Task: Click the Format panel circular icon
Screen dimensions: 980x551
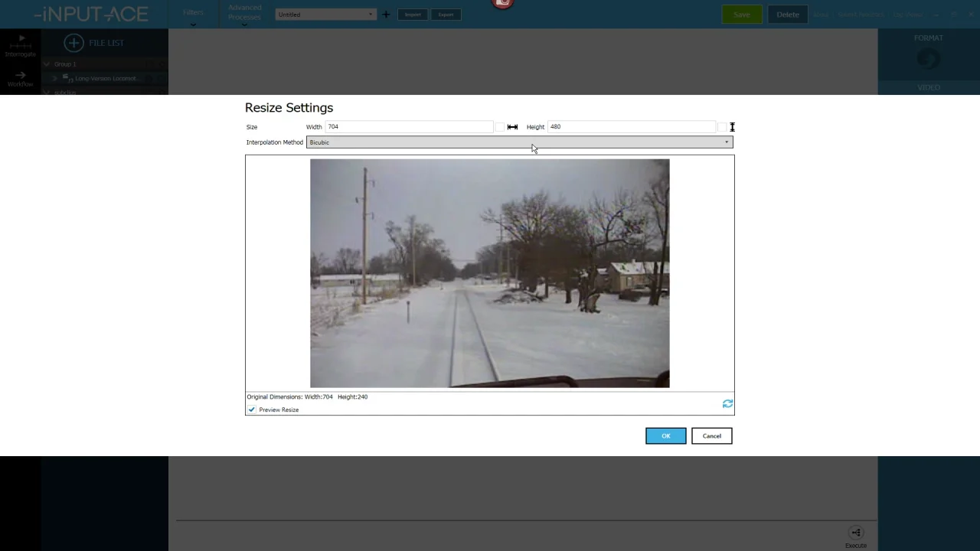Action: pyautogui.click(x=928, y=59)
